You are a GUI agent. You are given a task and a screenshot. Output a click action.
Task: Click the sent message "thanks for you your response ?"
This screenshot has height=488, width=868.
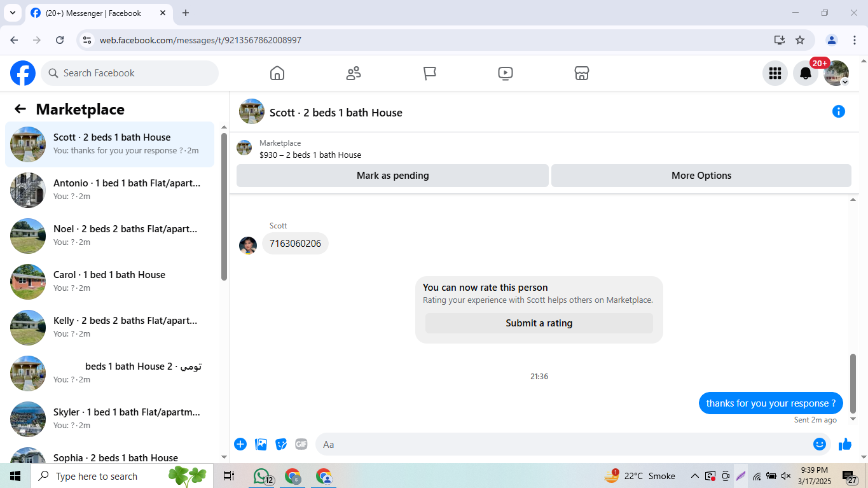pyautogui.click(x=771, y=403)
